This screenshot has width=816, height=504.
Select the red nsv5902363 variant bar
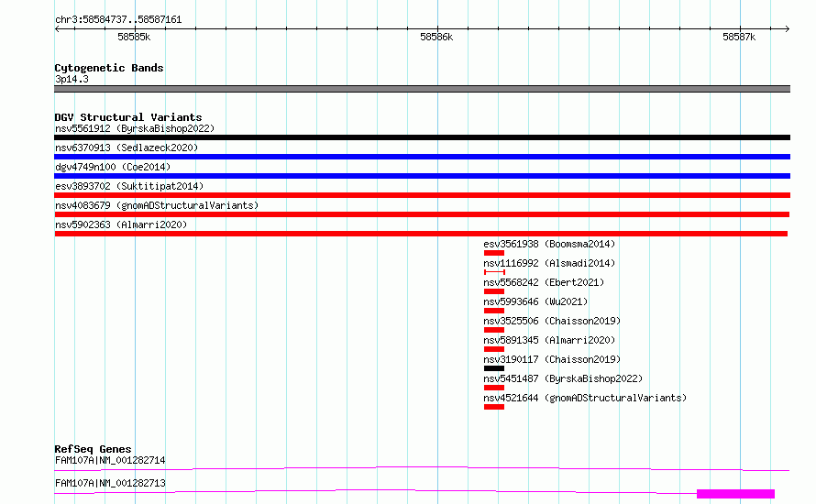(421, 234)
